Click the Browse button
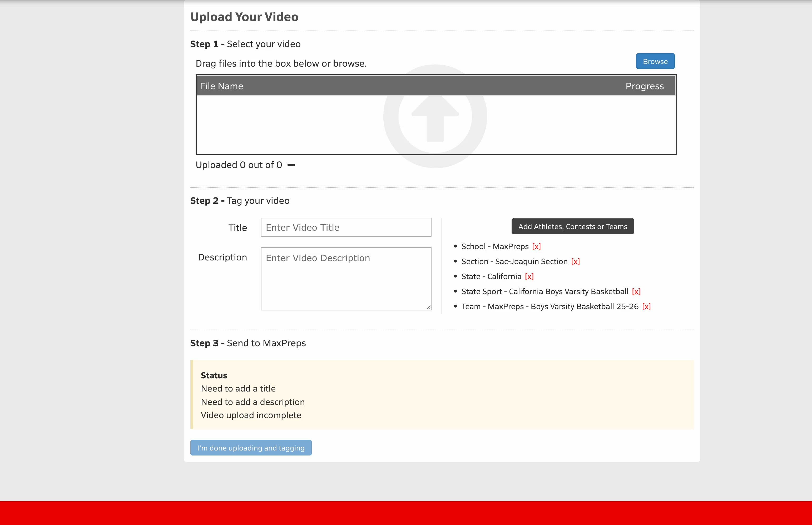Viewport: 812px width, 525px height. [655, 61]
